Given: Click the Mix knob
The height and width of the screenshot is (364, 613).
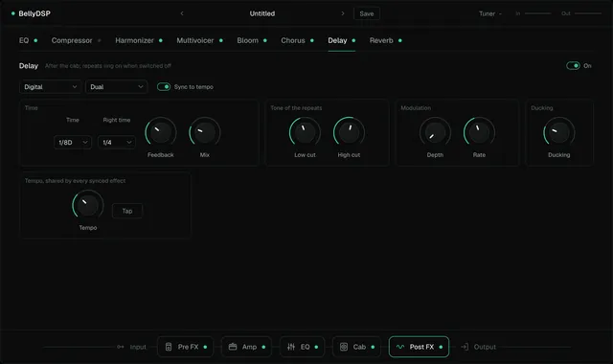Looking at the screenshot, I should (205, 133).
